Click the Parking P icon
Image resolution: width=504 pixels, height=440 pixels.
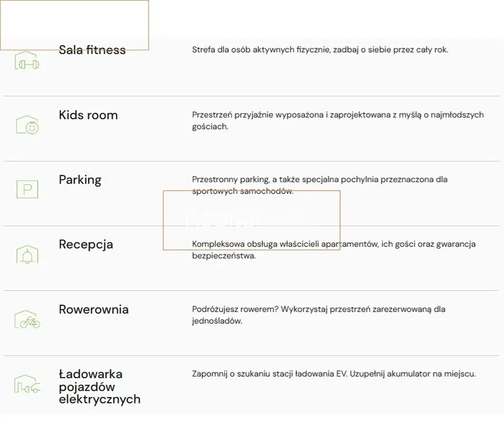27,190
